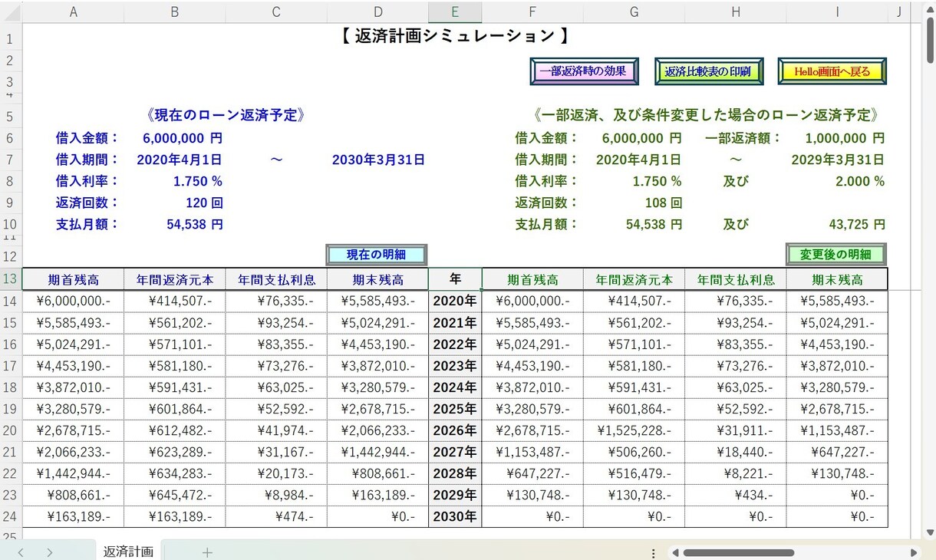Screen dimensions: 936x560
Task: Click the 返済比較表の印刷 button
Action: coord(709,71)
